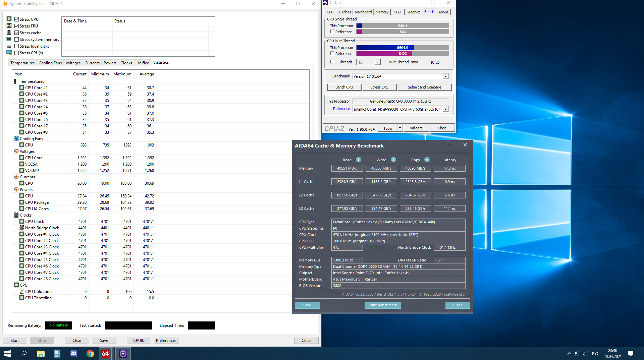Open Google Chrome from the taskbar

[90, 353]
